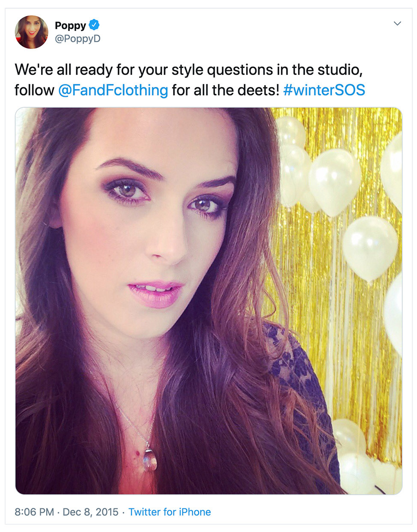The width and height of the screenshot is (417, 532).
Task: Open the Twitter for iPhone source link
Action: pyautogui.click(x=170, y=512)
